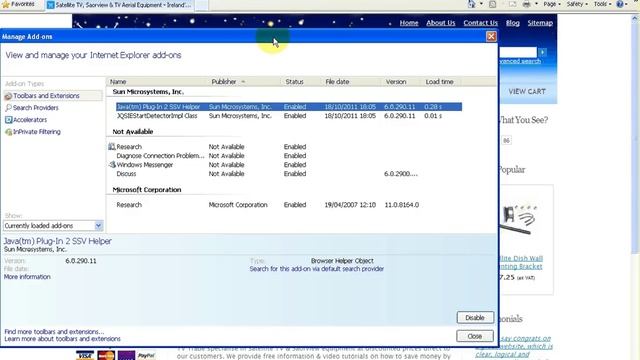Click Search for this add-on via default provider

(x=317, y=269)
